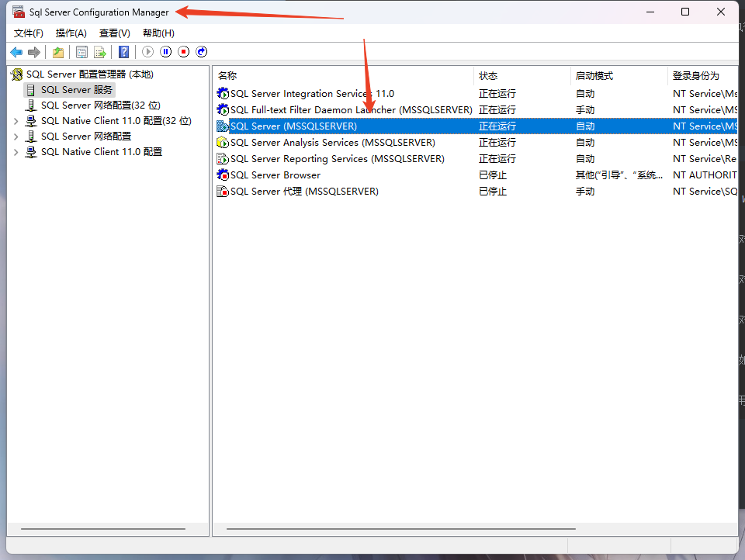Pause the service with the pause icon

(x=165, y=51)
